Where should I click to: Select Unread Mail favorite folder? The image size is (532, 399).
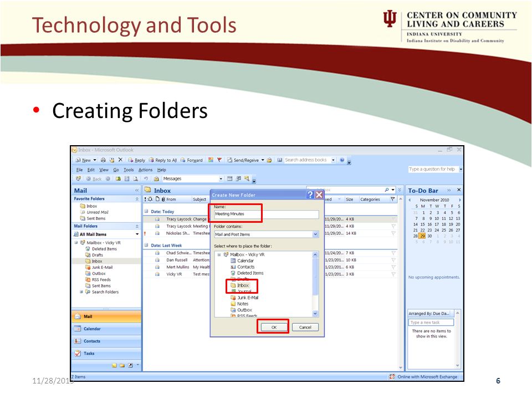94,212
